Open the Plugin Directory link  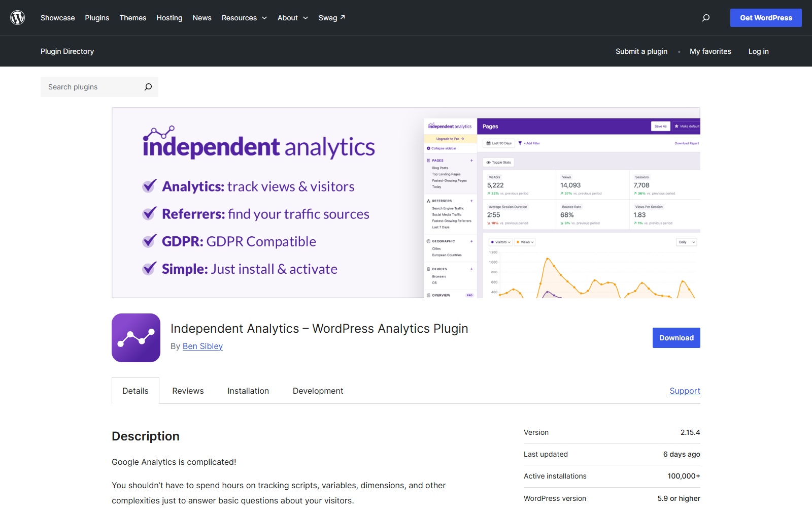pos(67,51)
